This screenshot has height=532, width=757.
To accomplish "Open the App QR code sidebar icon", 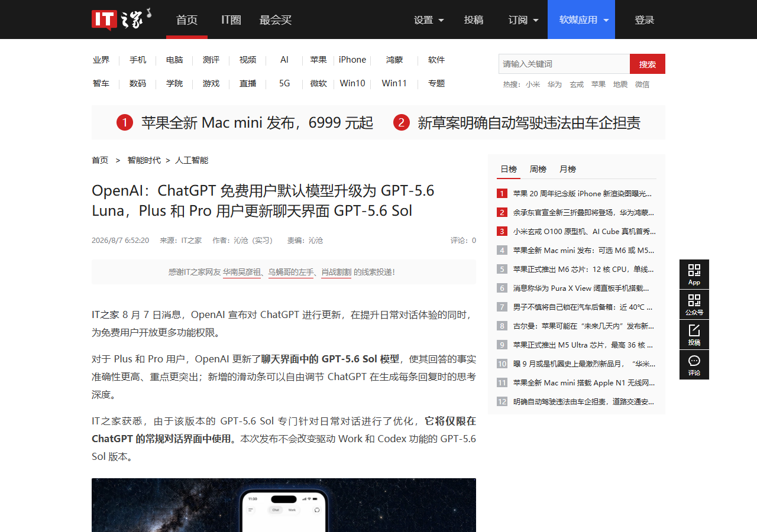I will point(694,274).
